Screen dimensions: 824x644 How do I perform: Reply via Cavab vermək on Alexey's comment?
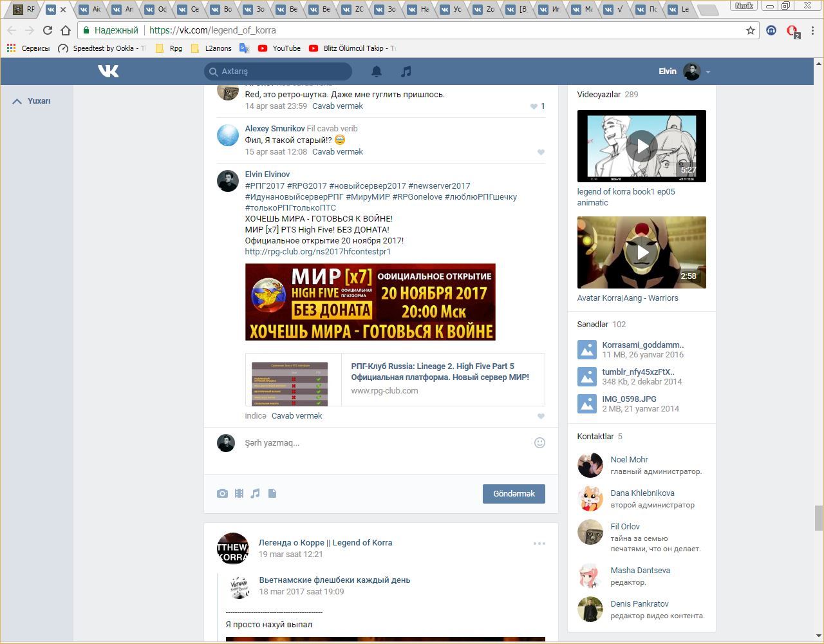(337, 152)
